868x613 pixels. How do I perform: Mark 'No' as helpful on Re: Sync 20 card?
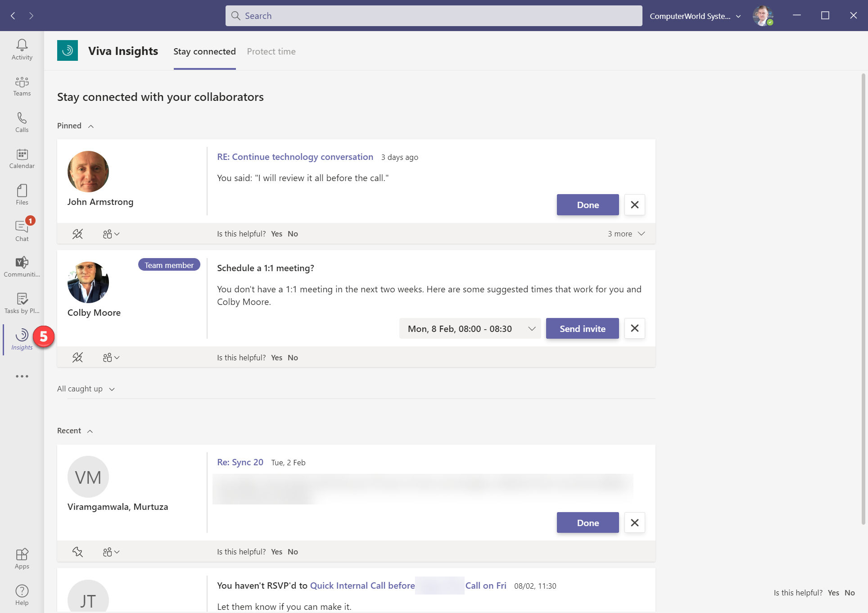(293, 551)
